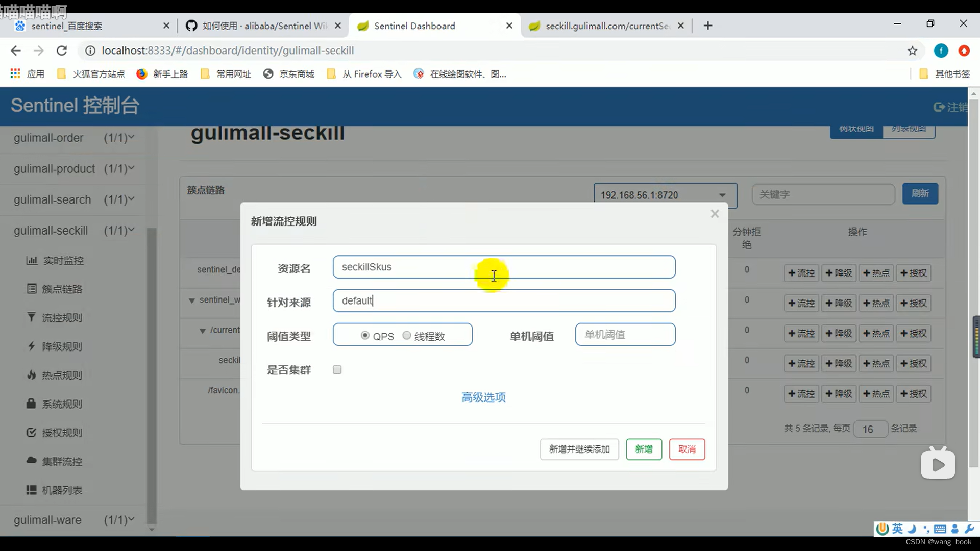The height and width of the screenshot is (551, 980).
Task: Select the QPS threshold type radio button
Action: tap(365, 335)
